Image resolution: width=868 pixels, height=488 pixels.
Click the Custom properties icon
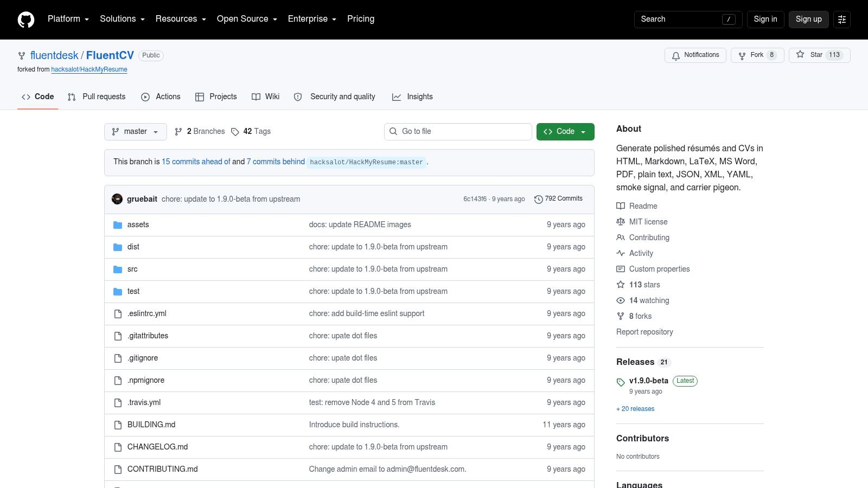tap(621, 269)
